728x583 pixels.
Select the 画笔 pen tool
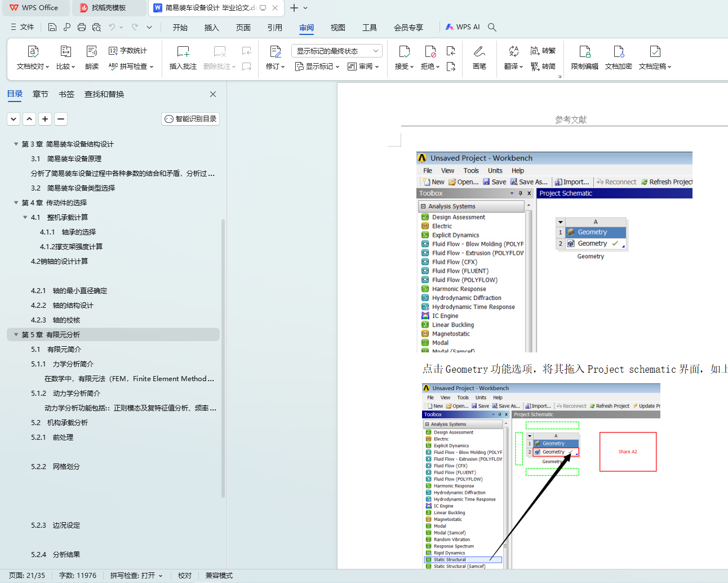point(480,58)
